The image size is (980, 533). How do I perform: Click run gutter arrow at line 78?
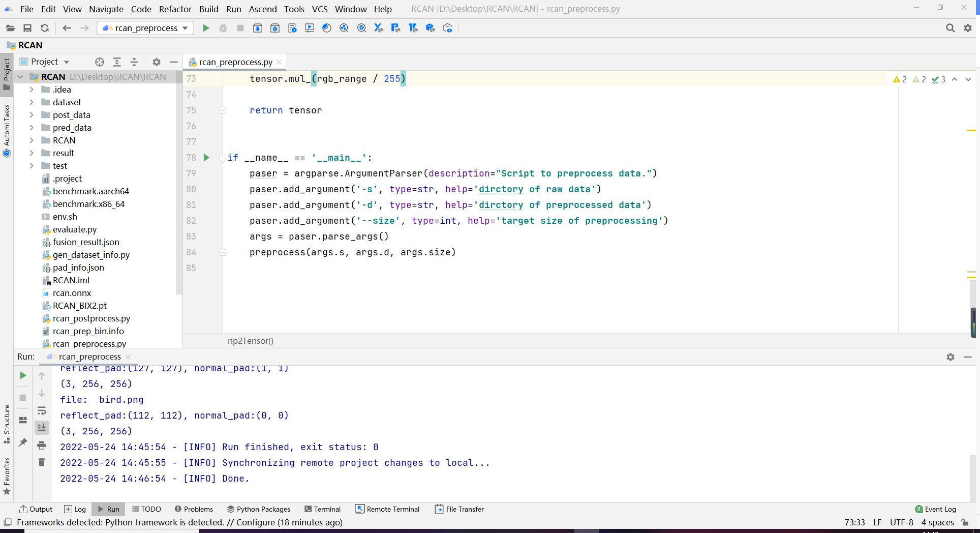tap(206, 158)
